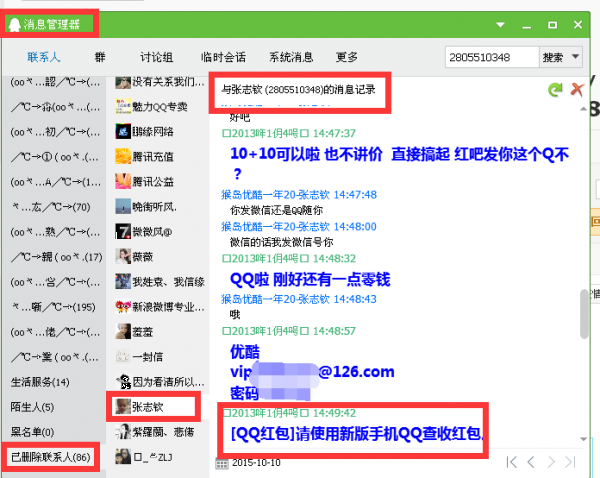
Task: Select contact 魅力QQ专卖
Action: [160, 106]
